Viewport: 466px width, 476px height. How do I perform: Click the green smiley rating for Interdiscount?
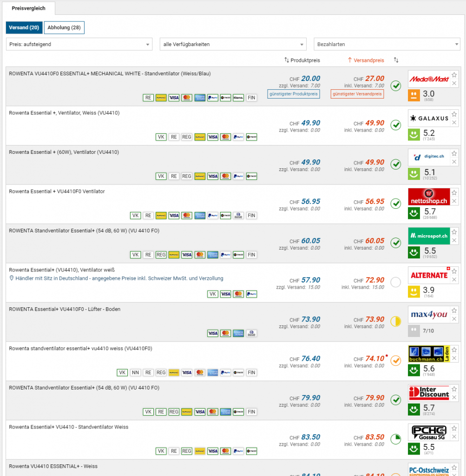pyautogui.click(x=413, y=410)
